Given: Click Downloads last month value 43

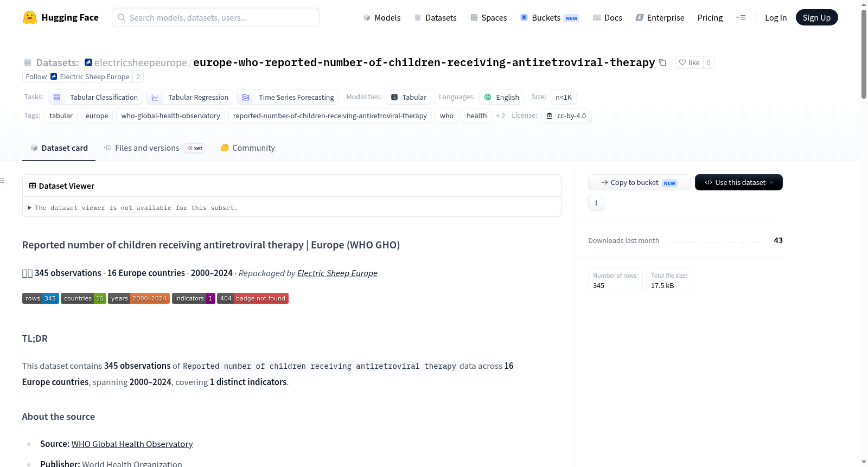Looking at the screenshot, I should click(778, 240).
